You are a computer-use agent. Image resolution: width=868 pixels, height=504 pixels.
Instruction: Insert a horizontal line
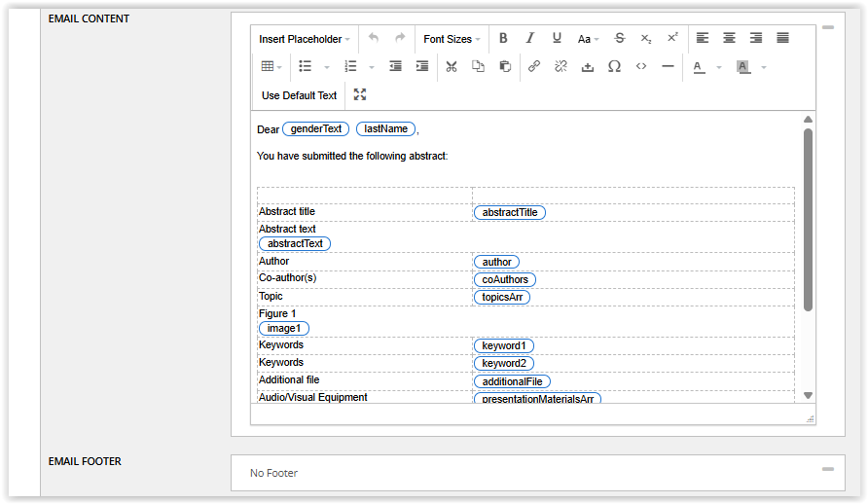[668, 67]
